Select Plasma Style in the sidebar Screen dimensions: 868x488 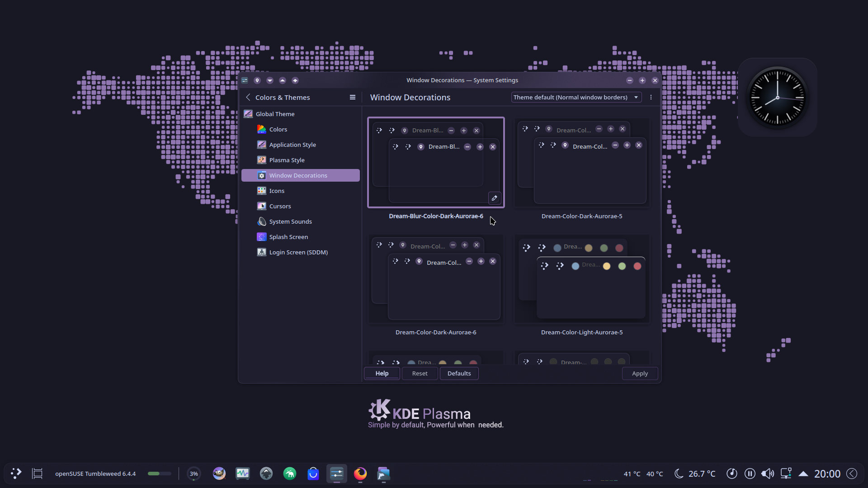[x=287, y=160]
